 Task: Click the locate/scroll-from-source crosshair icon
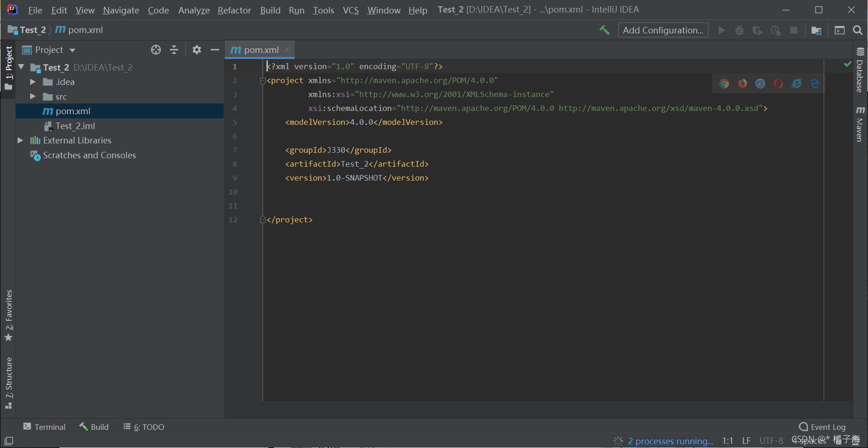click(x=156, y=50)
